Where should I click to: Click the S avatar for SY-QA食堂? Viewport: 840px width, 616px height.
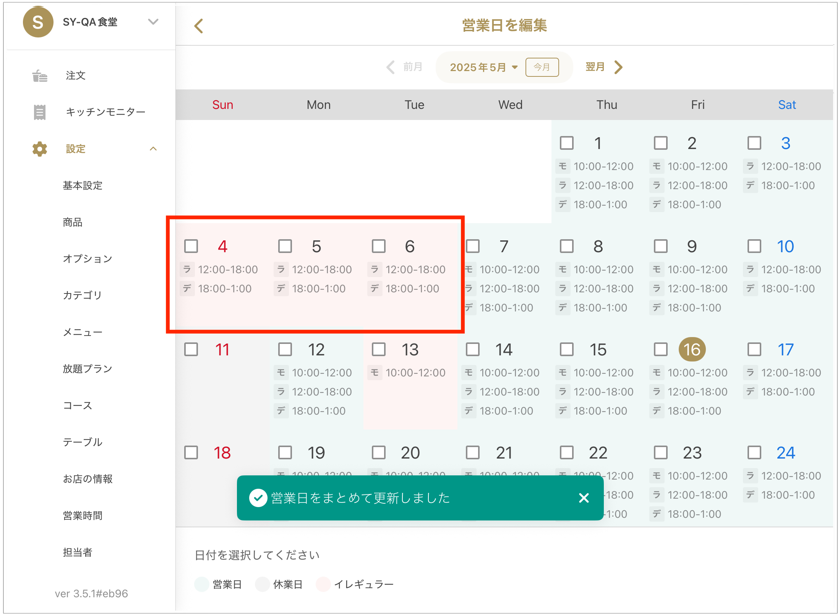[x=38, y=22]
